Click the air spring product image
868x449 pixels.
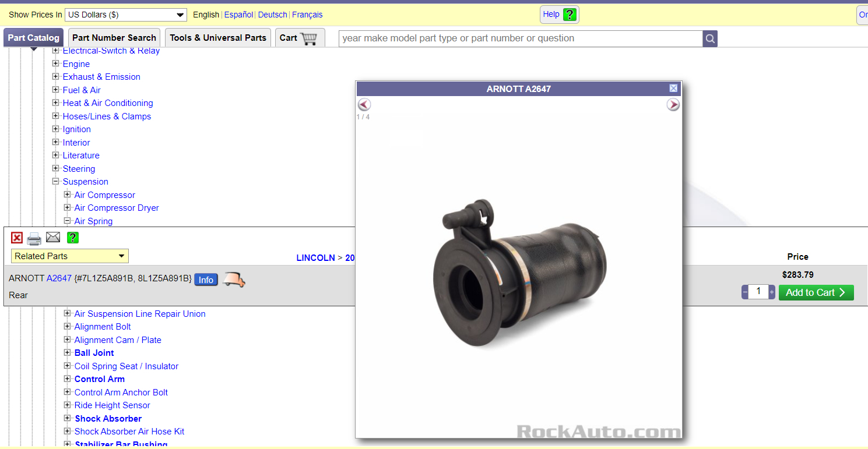click(520, 273)
